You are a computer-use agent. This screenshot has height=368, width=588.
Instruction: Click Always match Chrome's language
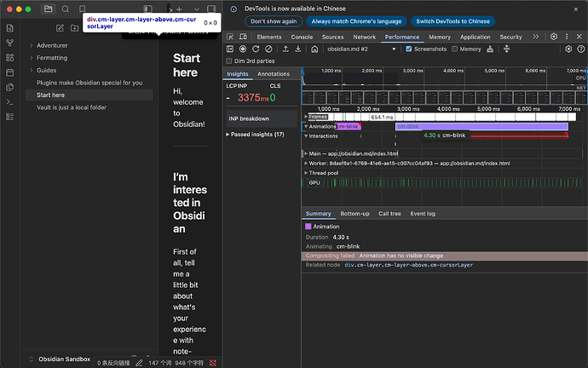356,21
